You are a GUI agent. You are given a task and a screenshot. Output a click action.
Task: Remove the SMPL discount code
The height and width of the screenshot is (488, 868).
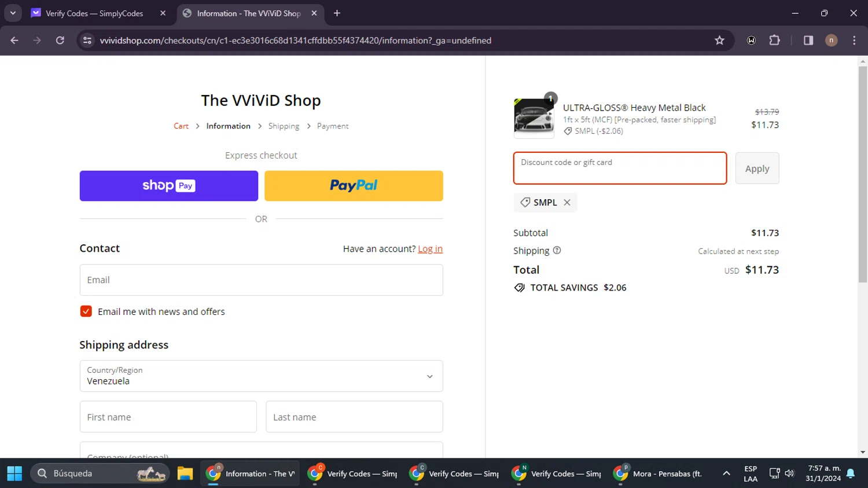coord(567,203)
